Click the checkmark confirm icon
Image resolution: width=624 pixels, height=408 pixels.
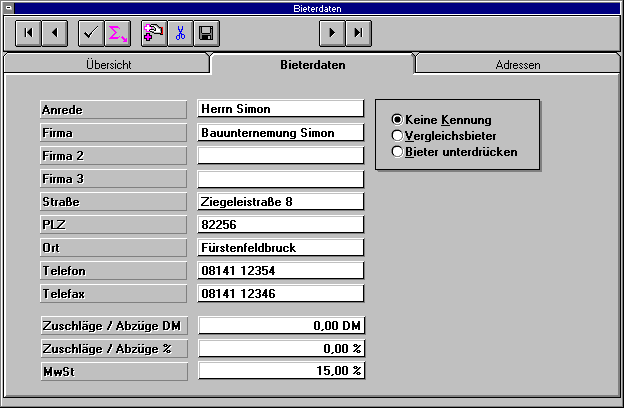(90, 33)
